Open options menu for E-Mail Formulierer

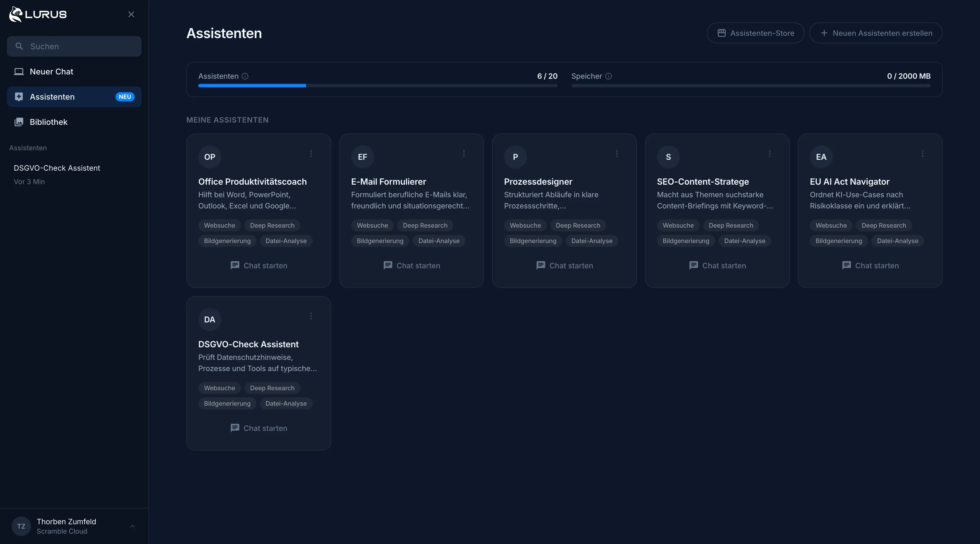[464, 153]
